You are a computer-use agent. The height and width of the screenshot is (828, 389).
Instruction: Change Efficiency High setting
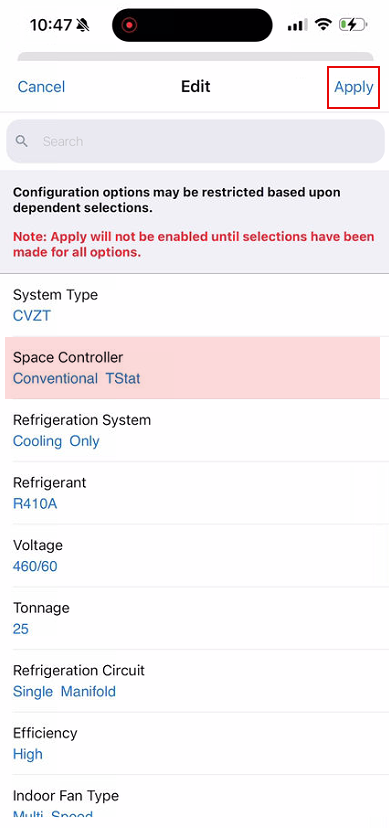194,744
